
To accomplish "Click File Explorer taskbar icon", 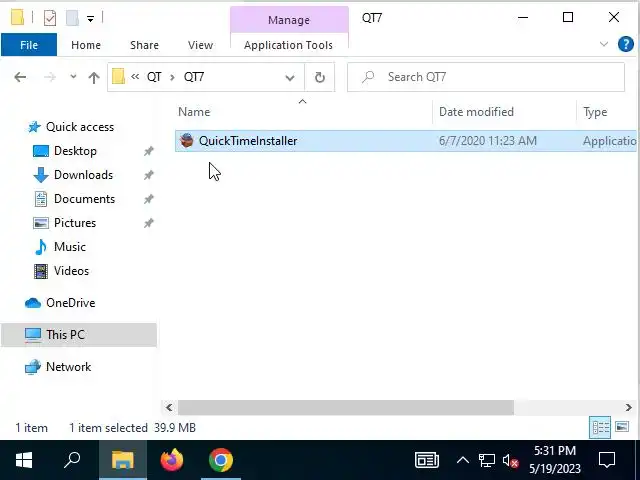I will pos(123,460).
